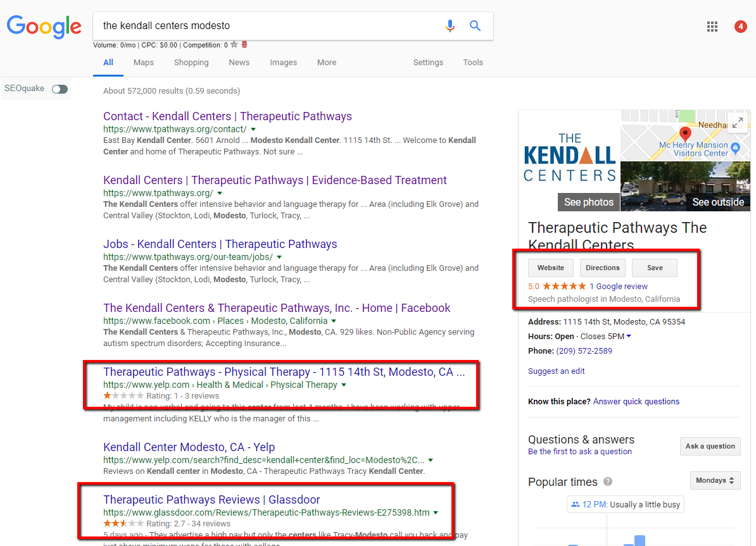756x546 pixels.
Task: Click the Save button
Action: 655,268
